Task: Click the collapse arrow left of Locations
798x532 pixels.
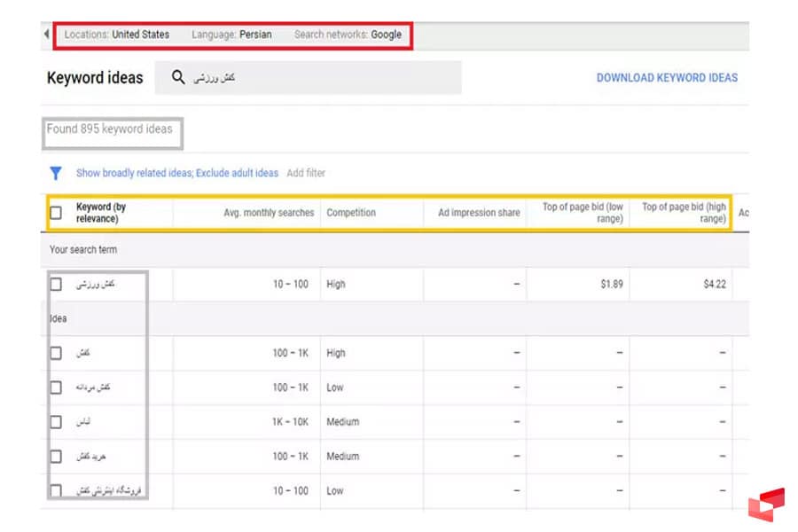Action: point(46,35)
